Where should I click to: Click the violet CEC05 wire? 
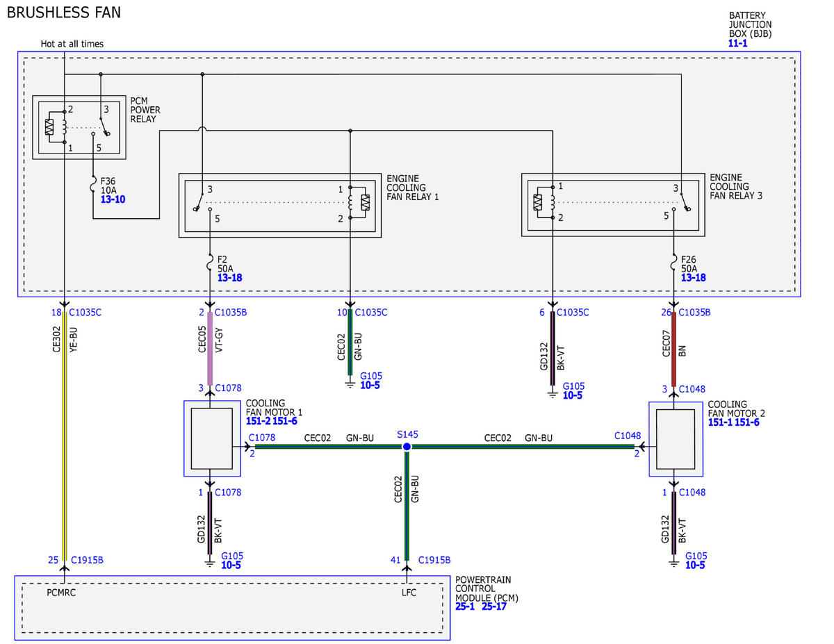point(211,350)
